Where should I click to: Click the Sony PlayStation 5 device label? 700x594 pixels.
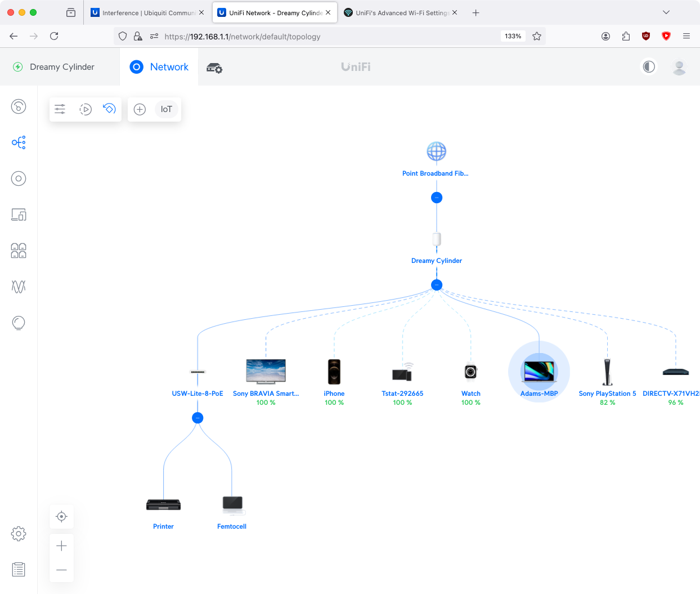click(607, 394)
